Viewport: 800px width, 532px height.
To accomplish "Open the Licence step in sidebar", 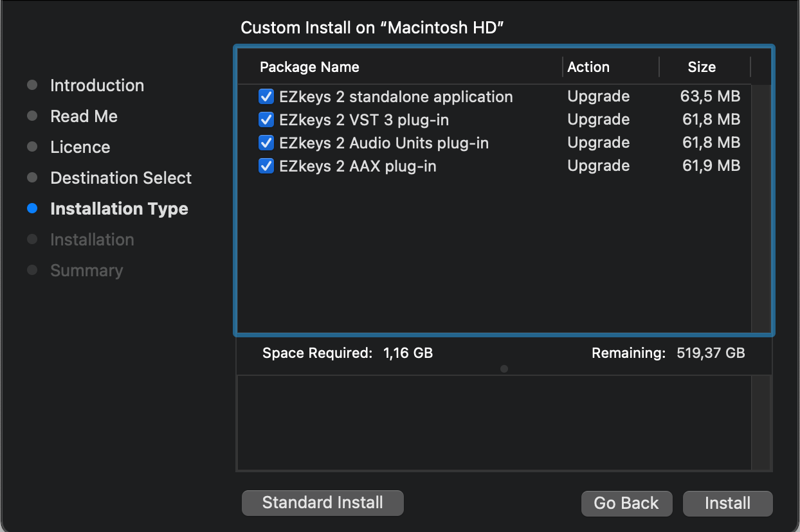I will pyautogui.click(x=80, y=147).
